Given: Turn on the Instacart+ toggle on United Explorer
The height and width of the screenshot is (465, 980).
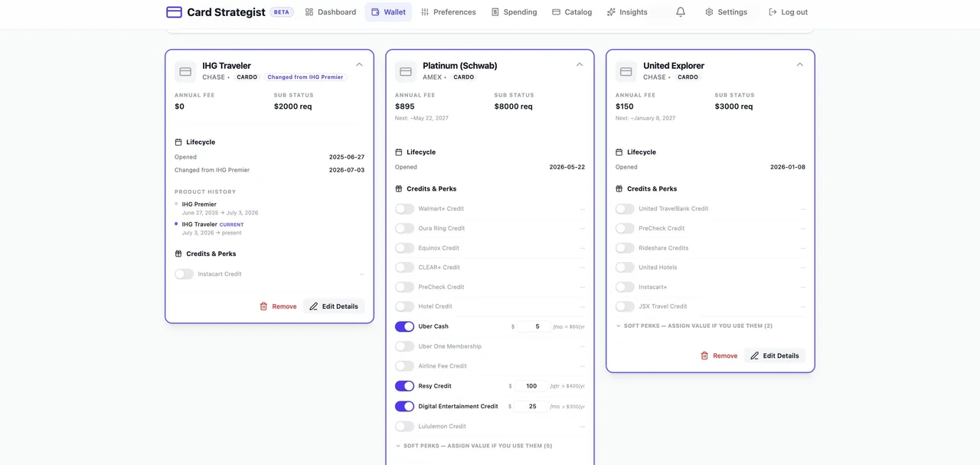Looking at the screenshot, I should (x=626, y=287).
